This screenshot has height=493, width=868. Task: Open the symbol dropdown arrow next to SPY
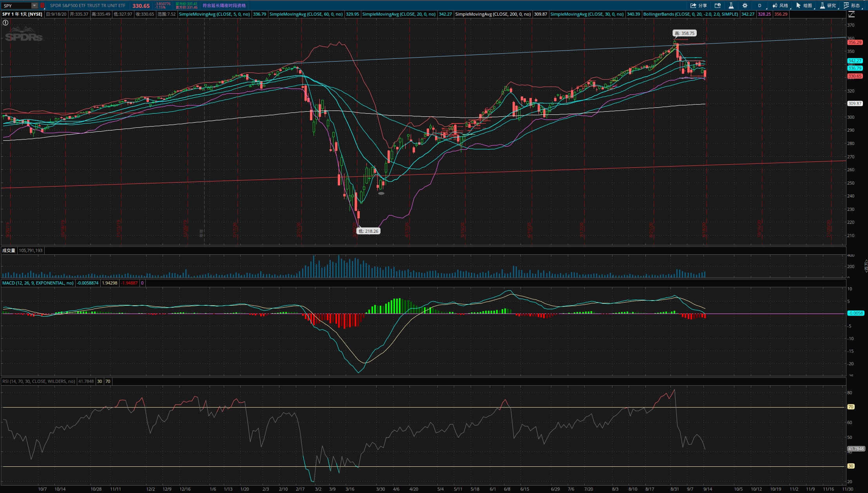coord(34,5)
